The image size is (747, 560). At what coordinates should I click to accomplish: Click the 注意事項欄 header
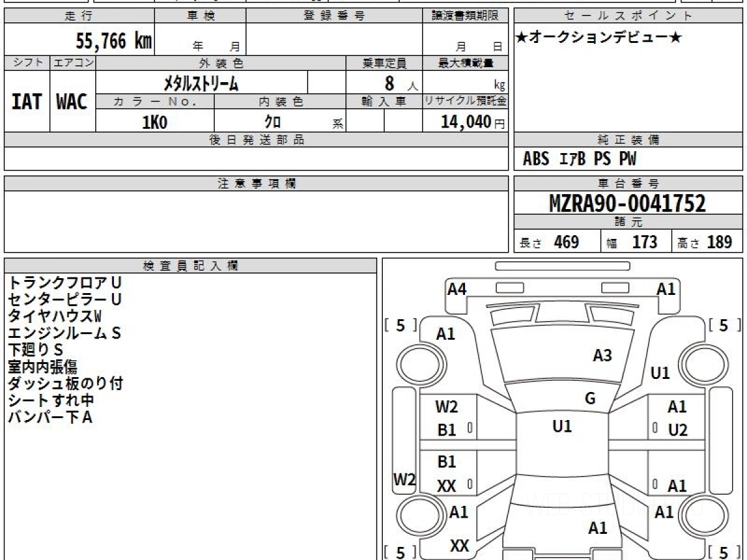click(x=256, y=184)
